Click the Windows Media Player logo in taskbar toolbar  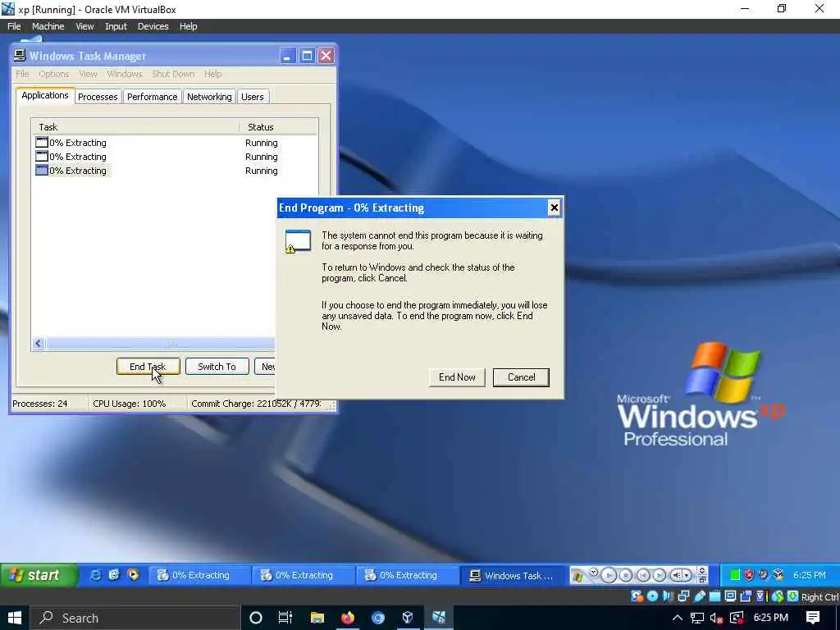(577, 577)
